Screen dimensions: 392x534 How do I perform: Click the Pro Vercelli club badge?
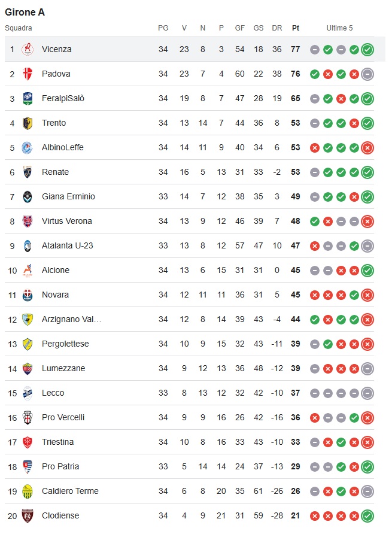28,417
